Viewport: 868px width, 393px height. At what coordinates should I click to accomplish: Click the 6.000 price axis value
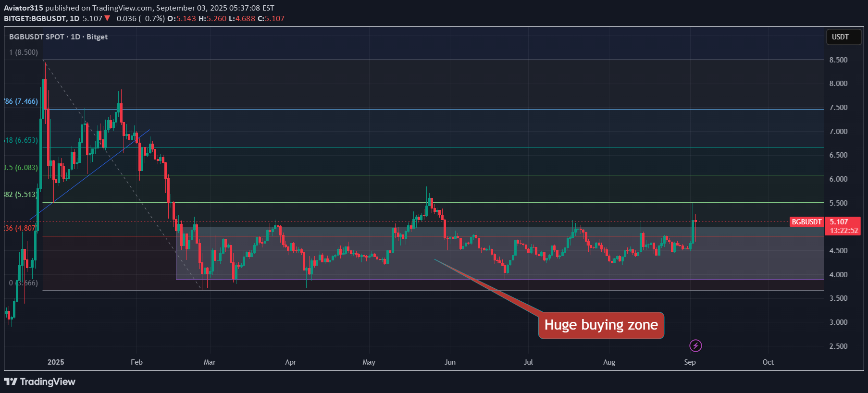coord(838,179)
